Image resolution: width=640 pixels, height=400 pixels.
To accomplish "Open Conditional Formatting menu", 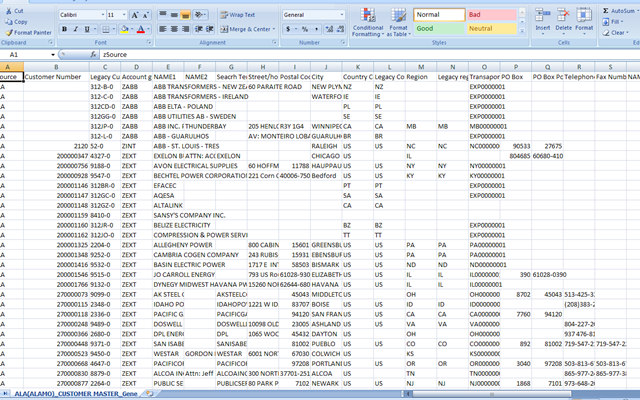I will coord(368,22).
